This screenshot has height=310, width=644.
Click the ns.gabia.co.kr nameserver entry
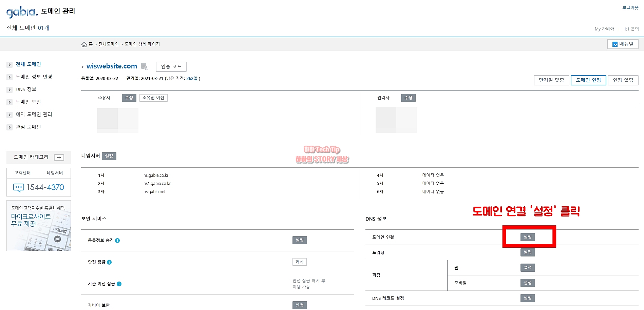tap(156, 175)
